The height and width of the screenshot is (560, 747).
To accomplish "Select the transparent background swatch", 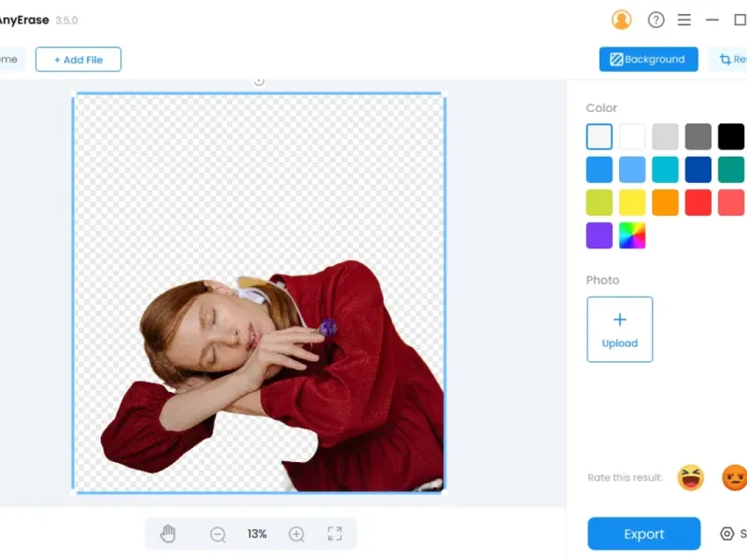I will (x=599, y=136).
